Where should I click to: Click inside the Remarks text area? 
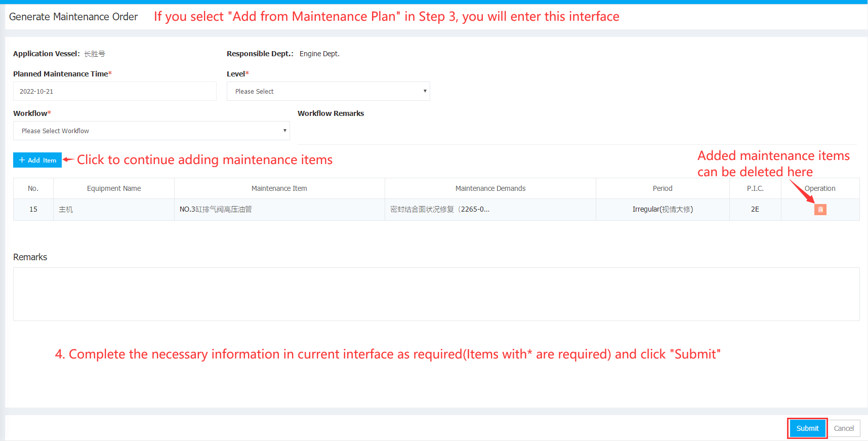[x=436, y=294]
